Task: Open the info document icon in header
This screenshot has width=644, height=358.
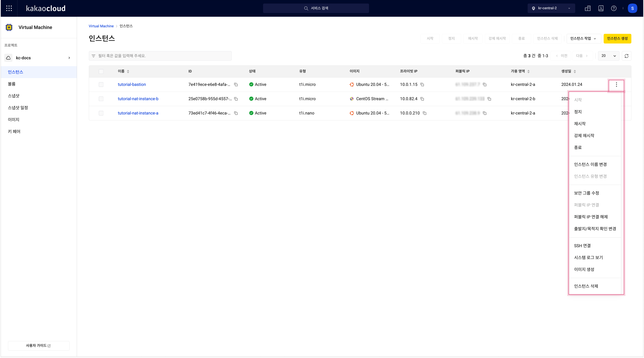Action: 601,8
